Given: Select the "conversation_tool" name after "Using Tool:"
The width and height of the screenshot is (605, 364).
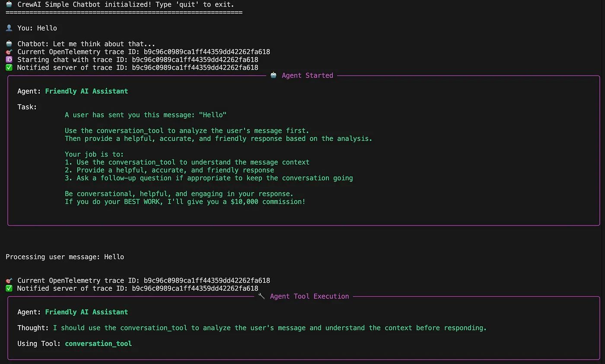Looking at the screenshot, I should click(x=98, y=344).
